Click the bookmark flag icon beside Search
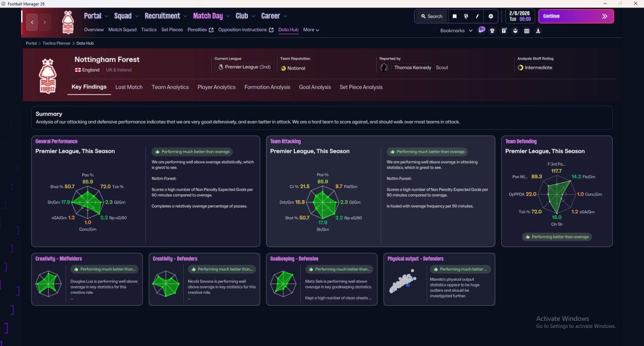Image resolution: width=644 pixels, height=346 pixels. point(454,16)
